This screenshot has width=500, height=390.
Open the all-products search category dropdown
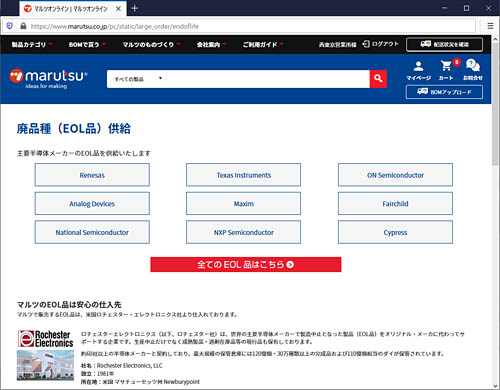click(x=137, y=79)
